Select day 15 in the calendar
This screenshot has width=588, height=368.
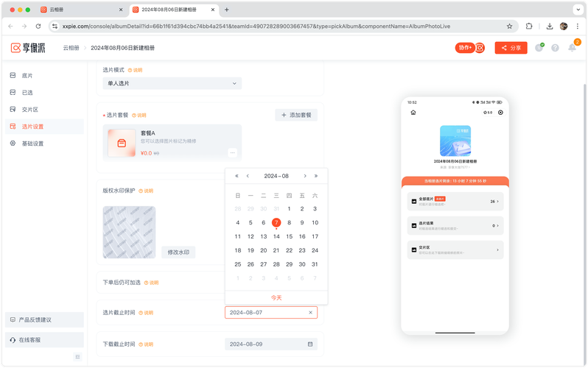coord(289,236)
